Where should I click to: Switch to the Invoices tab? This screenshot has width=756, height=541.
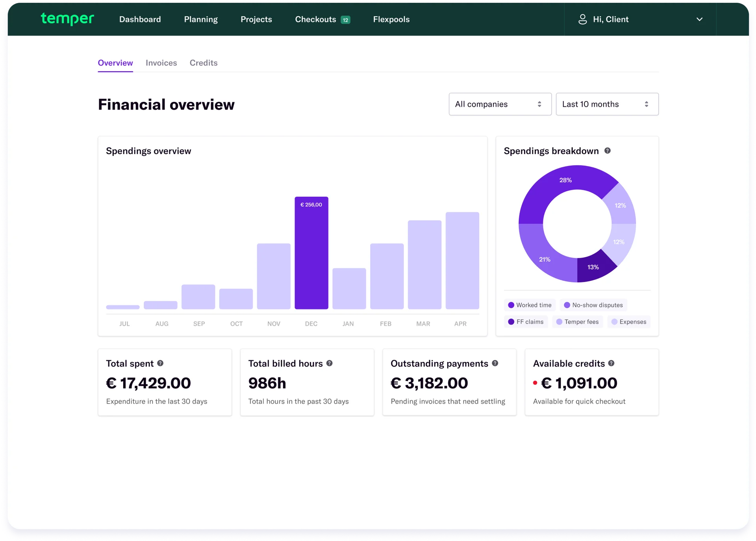[x=161, y=63]
